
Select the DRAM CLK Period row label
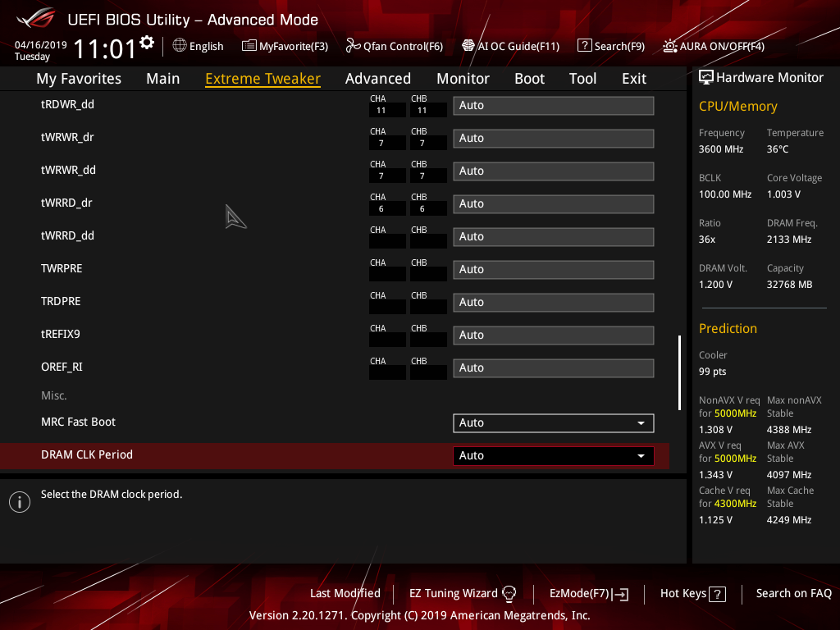[x=87, y=454]
